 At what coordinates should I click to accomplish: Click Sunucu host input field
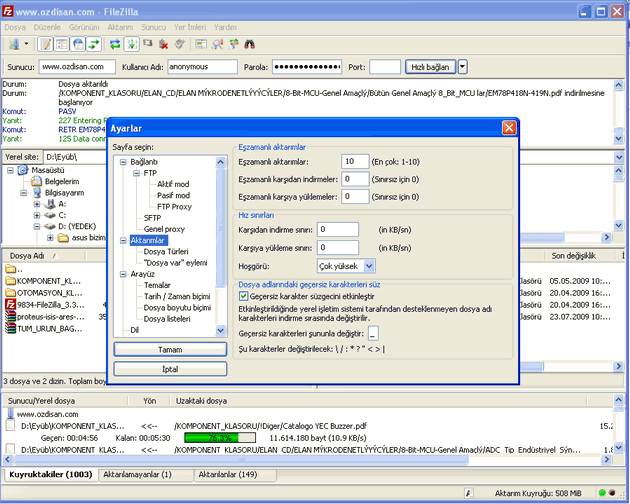[x=77, y=67]
